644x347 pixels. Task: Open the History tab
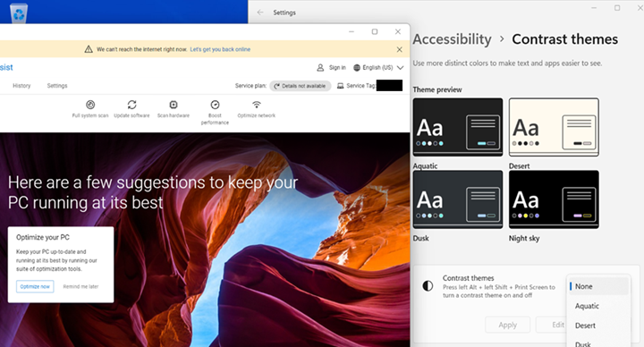[x=21, y=86]
